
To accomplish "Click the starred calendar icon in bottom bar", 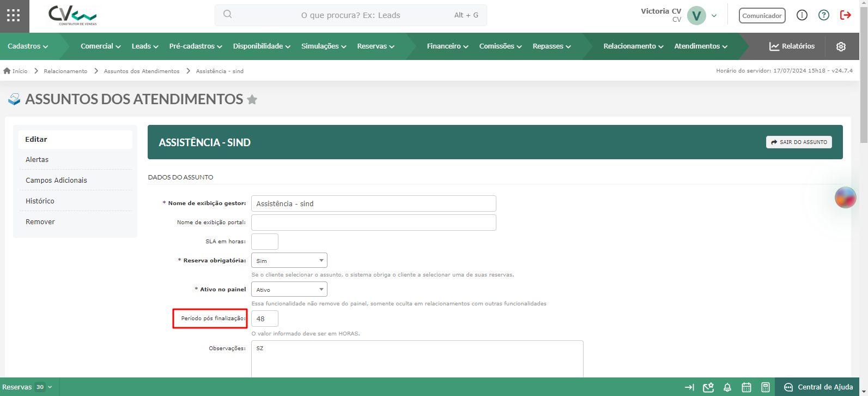I will [x=708, y=387].
